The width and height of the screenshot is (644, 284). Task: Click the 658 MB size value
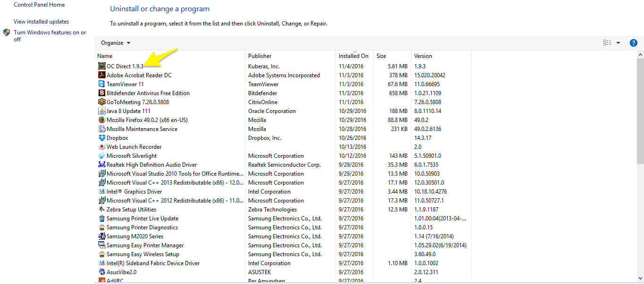click(x=398, y=93)
